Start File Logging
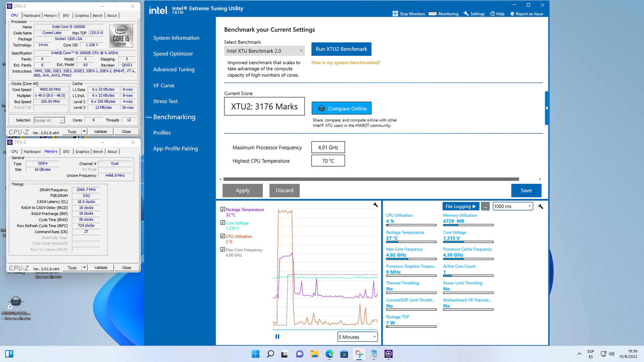Image resolution: width=644 pixels, height=362 pixels. (x=461, y=206)
